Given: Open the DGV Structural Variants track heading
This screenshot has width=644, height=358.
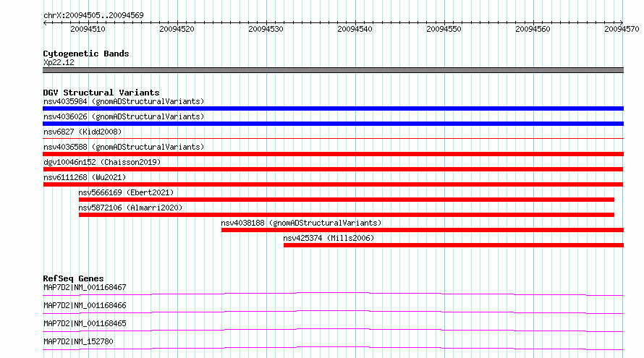Looking at the screenshot, I should tap(101, 93).
